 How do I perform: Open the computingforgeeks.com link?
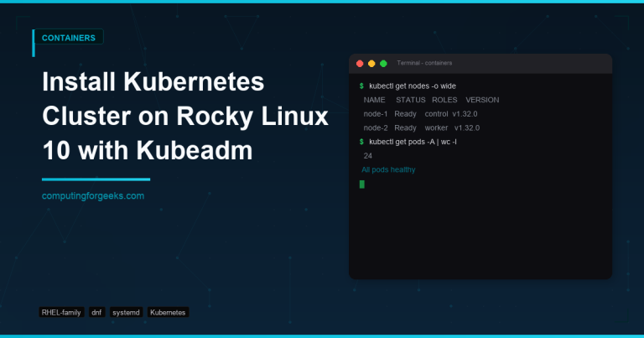coord(93,195)
